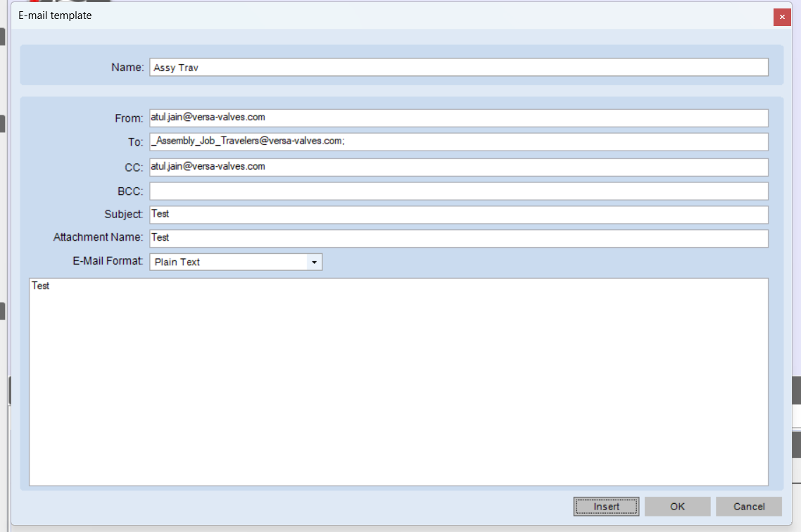This screenshot has width=801, height=532.
Task: Click inside the message body text area
Action: click(x=398, y=382)
